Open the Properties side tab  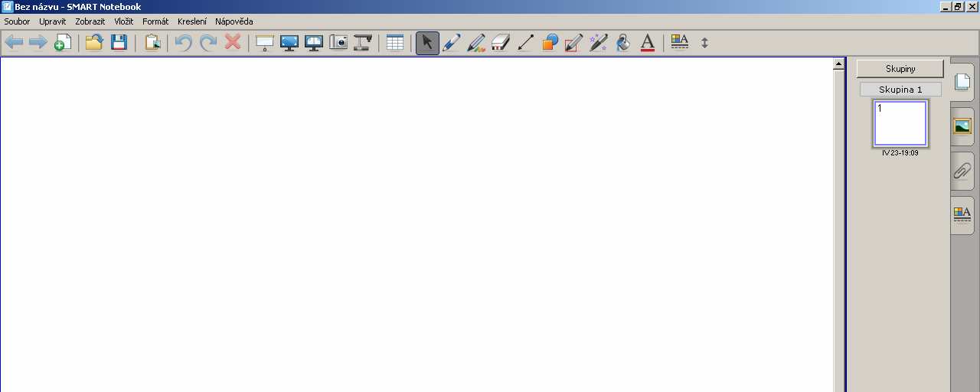tap(962, 215)
